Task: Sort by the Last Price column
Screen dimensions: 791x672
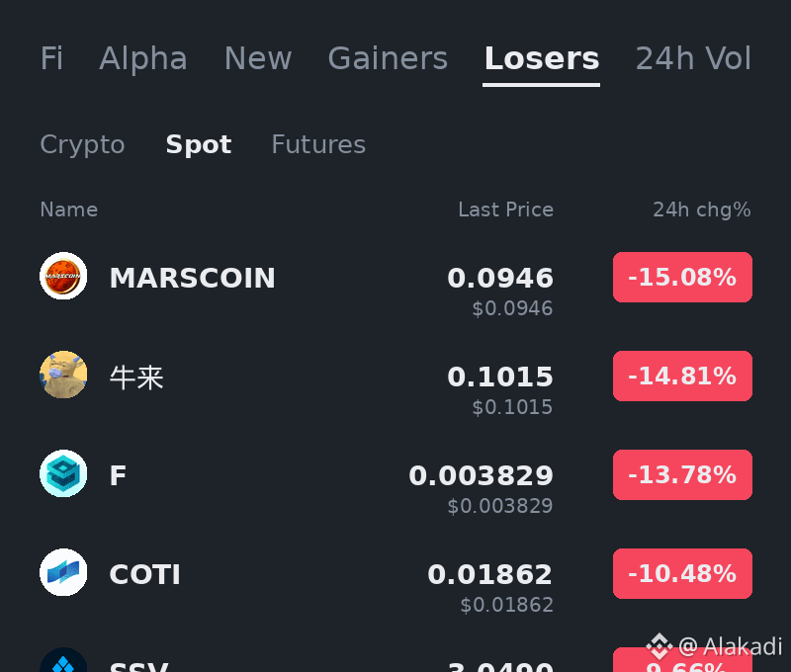Action: [505, 210]
